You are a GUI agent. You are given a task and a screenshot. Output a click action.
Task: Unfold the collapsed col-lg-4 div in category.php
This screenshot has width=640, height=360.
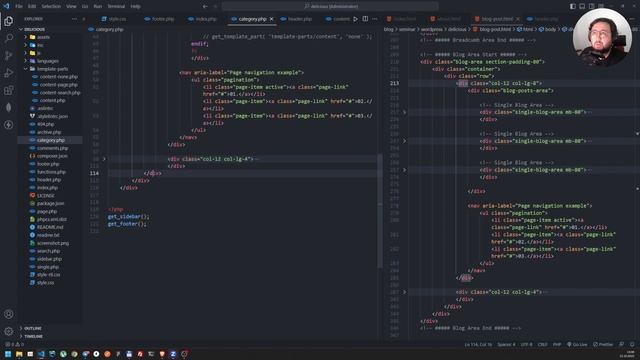[104, 159]
